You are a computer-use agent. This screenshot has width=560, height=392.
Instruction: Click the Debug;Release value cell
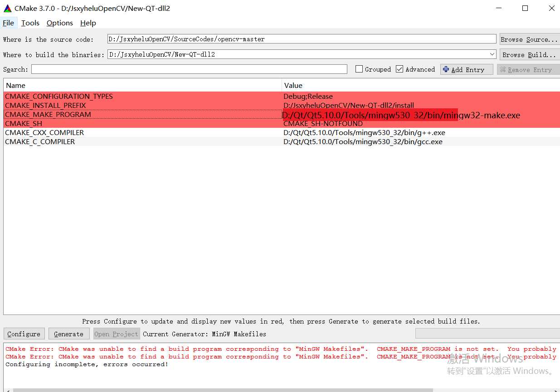point(308,96)
